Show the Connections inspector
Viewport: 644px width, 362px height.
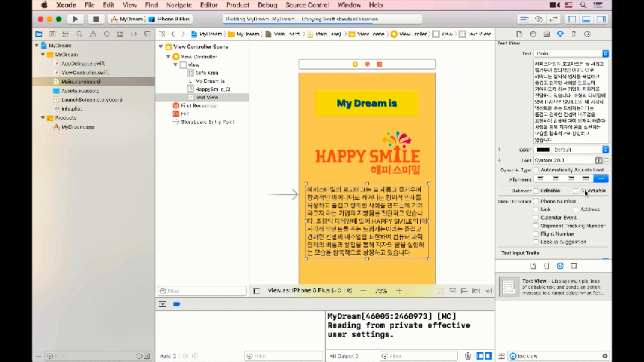tap(587, 34)
